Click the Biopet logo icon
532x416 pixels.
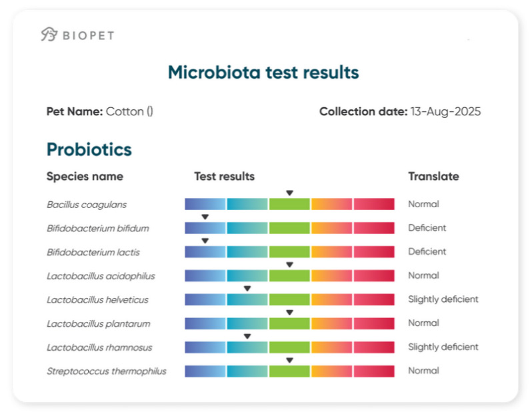[49, 35]
